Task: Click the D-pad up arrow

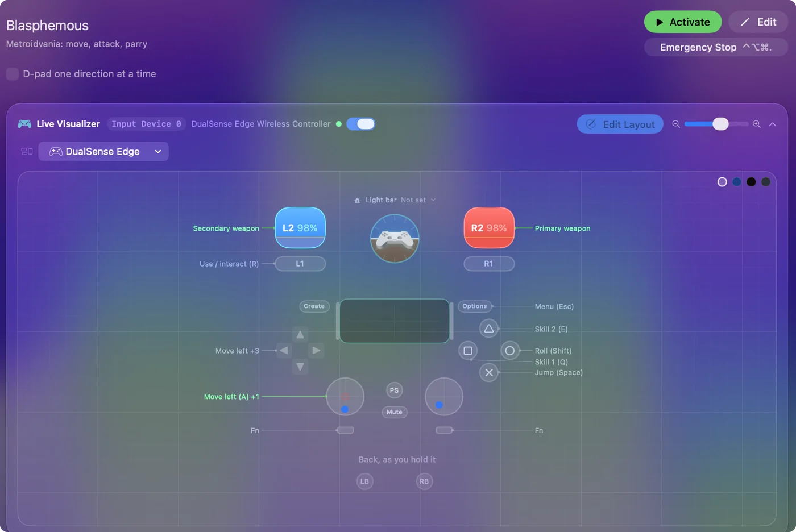Action: pos(300,335)
